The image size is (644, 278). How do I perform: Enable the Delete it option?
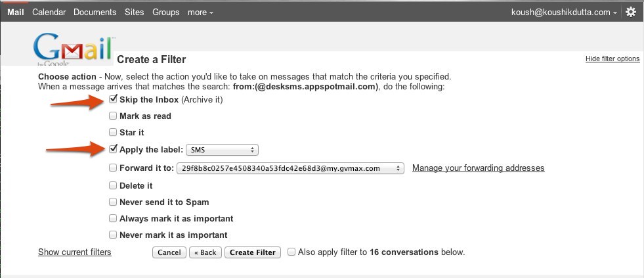pyautogui.click(x=114, y=186)
